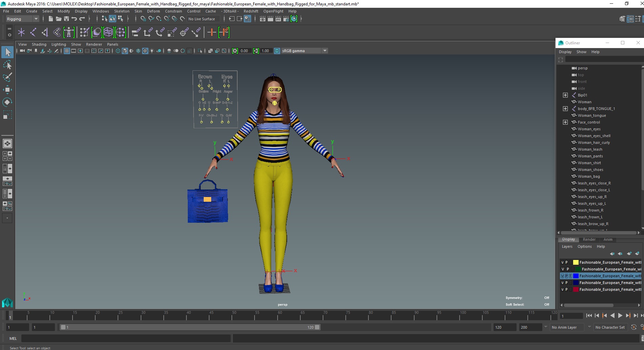The width and height of the screenshot is (644, 350).
Task: Open the Rigging menu set dropdown
Action: pyautogui.click(x=36, y=19)
